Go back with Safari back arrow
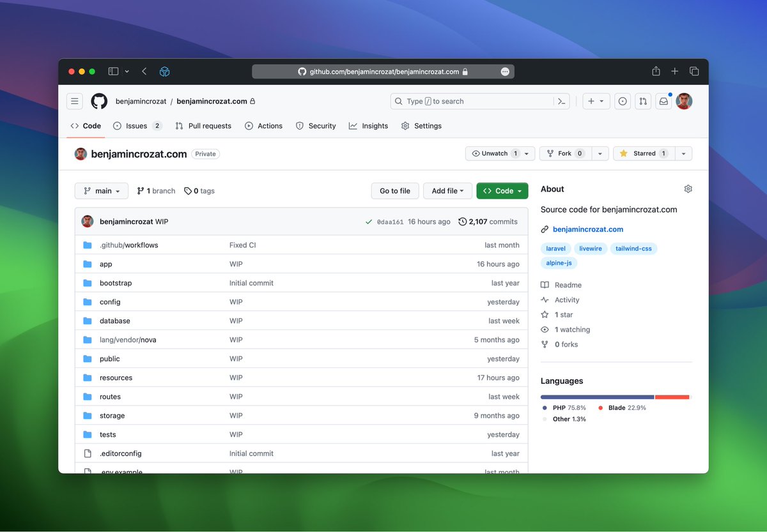This screenshot has height=532, width=767. tap(144, 72)
